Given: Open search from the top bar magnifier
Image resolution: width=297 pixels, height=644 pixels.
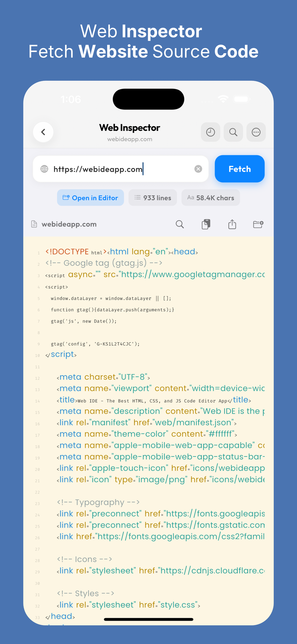Looking at the screenshot, I should 233,132.
